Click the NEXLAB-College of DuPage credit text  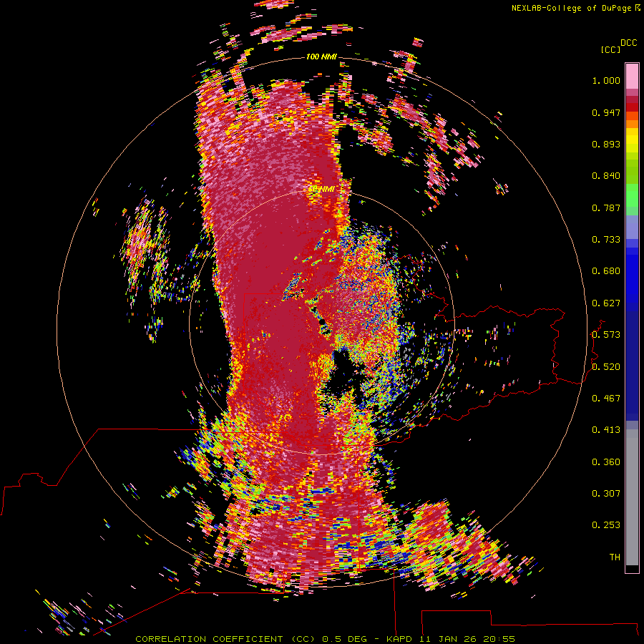[x=571, y=8]
